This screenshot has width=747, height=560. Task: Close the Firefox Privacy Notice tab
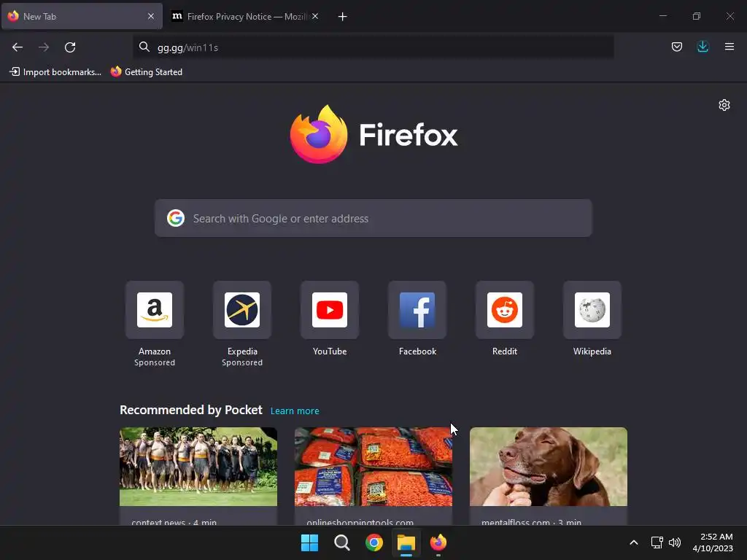pos(315,16)
